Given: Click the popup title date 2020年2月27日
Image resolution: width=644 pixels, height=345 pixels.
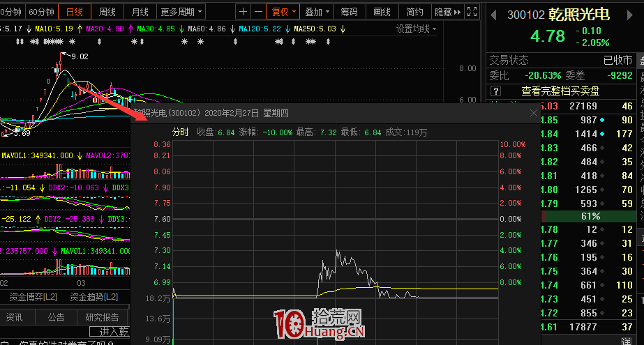Looking at the screenshot, I should 232,113.
